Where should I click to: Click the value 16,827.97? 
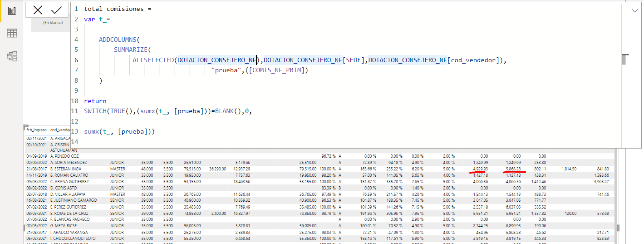(242, 213)
